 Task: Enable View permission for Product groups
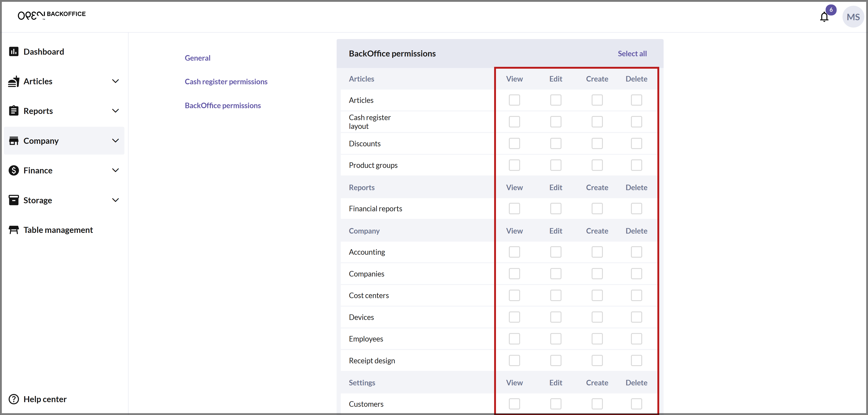pos(514,165)
